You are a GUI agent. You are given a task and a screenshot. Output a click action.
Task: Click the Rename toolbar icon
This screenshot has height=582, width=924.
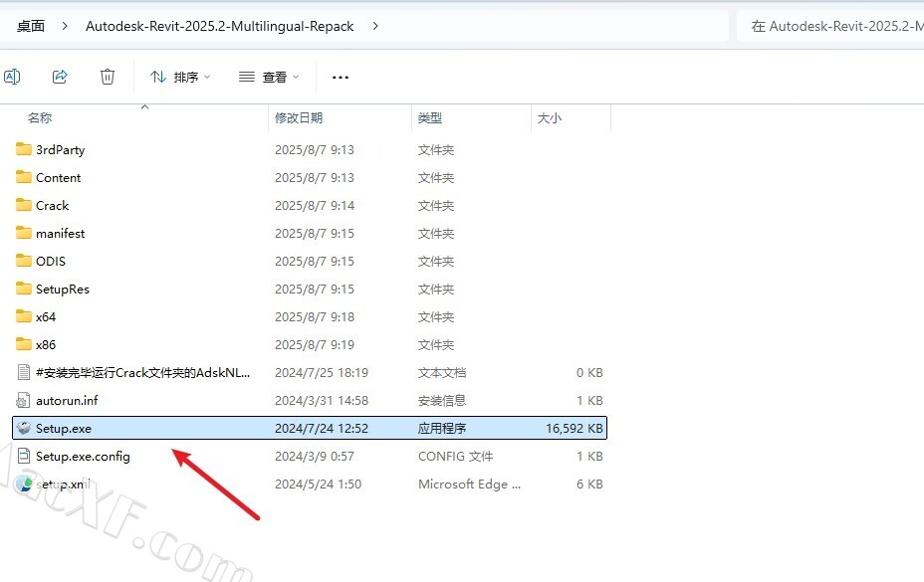(x=12, y=77)
